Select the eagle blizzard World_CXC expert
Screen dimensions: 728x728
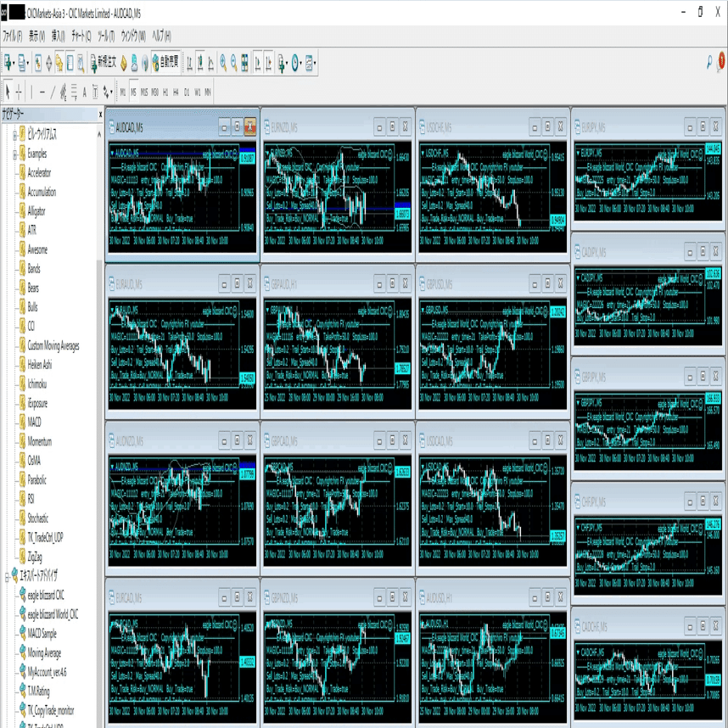tap(53, 614)
